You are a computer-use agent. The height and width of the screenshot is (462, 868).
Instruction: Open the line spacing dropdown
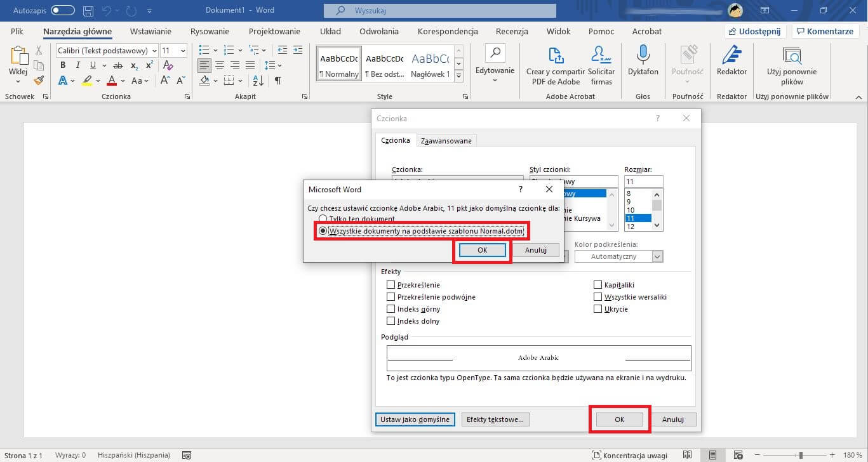coord(279,65)
